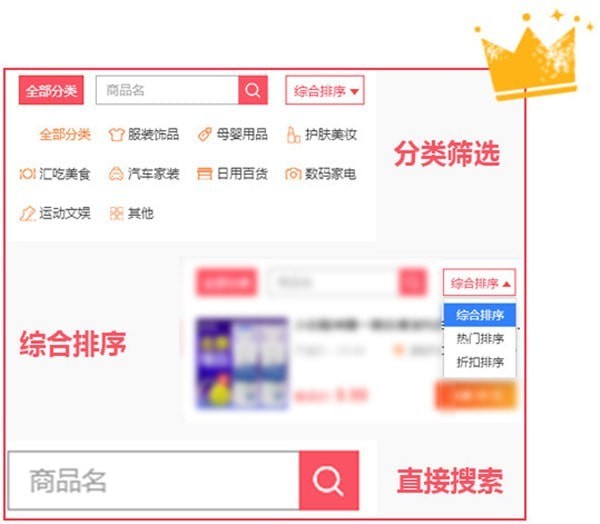Click the dining plate icon for 汇吃美食

coord(28,174)
